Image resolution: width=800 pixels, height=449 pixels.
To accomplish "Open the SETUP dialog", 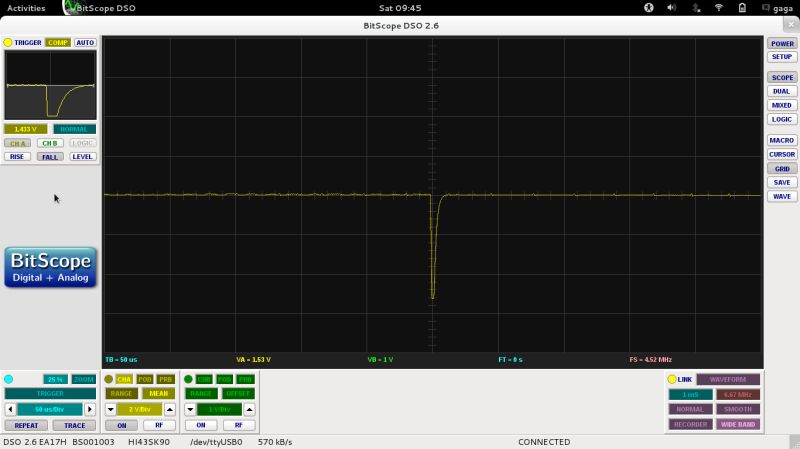I will point(782,57).
